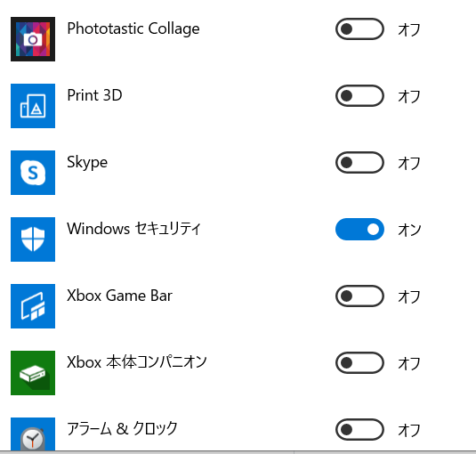Click the オフ text beside Phototastic Collage
476x454 pixels.
tap(409, 29)
